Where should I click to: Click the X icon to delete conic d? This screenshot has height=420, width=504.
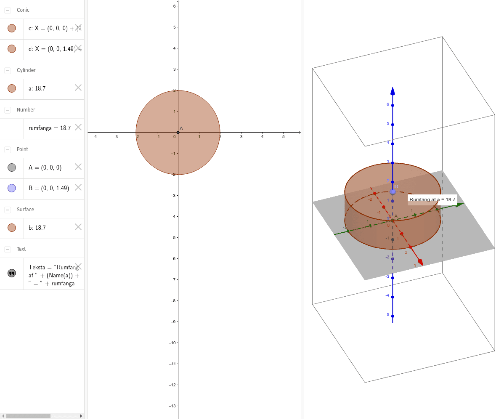77,48
